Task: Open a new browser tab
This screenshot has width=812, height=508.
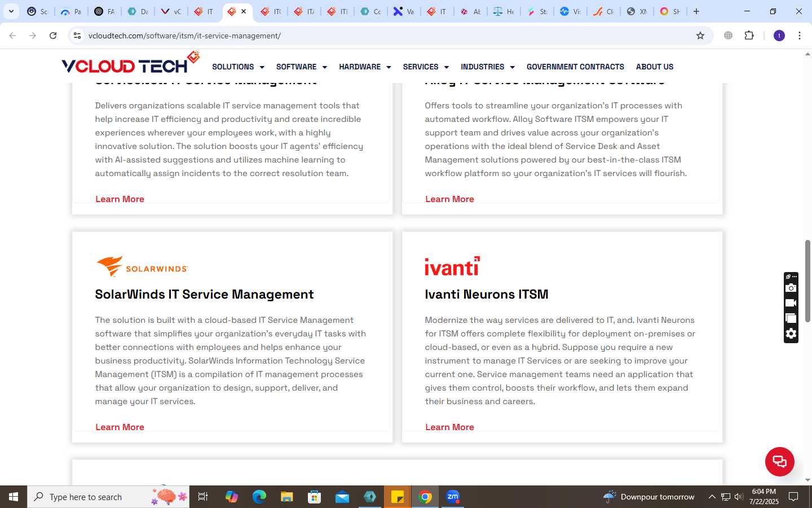Action: pyautogui.click(x=696, y=11)
